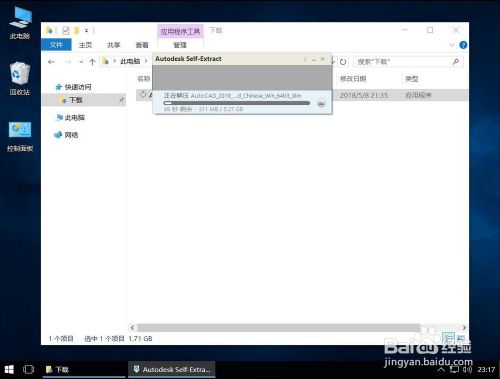This screenshot has height=379, width=500.
Task: Open the quick access toolbar customize dropdown
Action: [x=86, y=31]
